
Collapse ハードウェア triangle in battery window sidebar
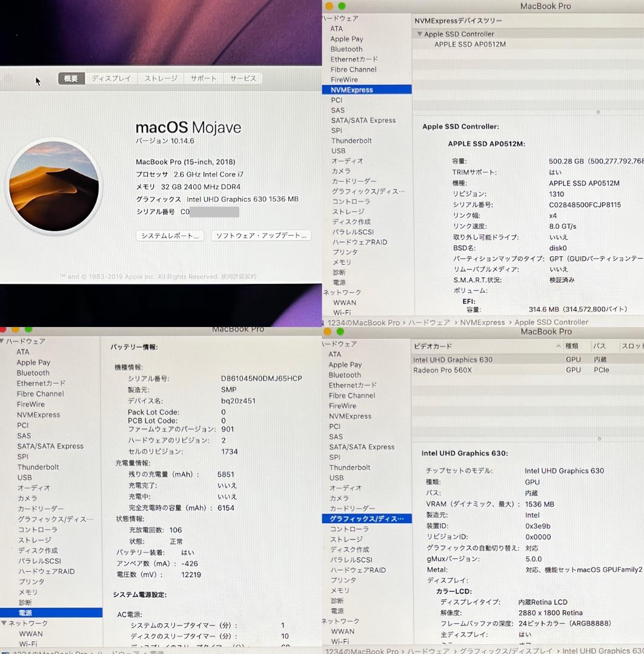pyautogui.click(x=2, y=341)
